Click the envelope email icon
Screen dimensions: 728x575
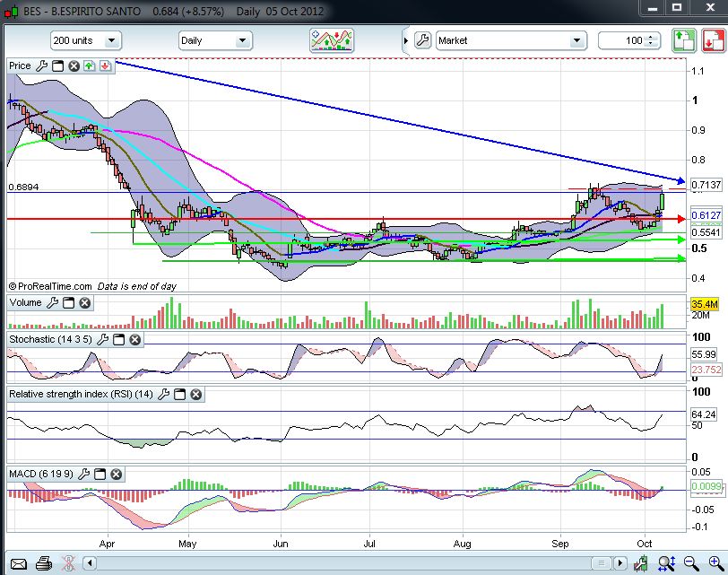[x=19, y=563]
